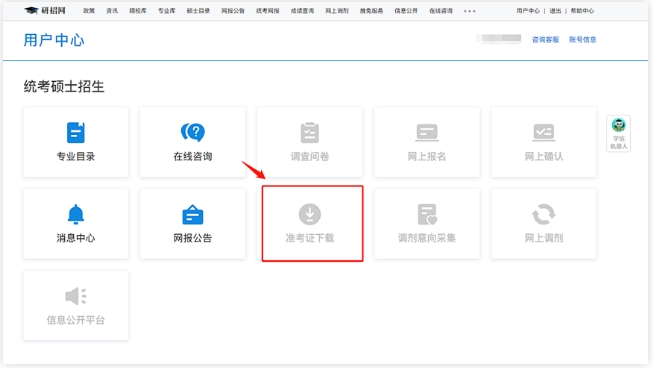The image size is (653, 368).
Task: Go to 专业库 in the top navigation
Action: click(167, 11)
